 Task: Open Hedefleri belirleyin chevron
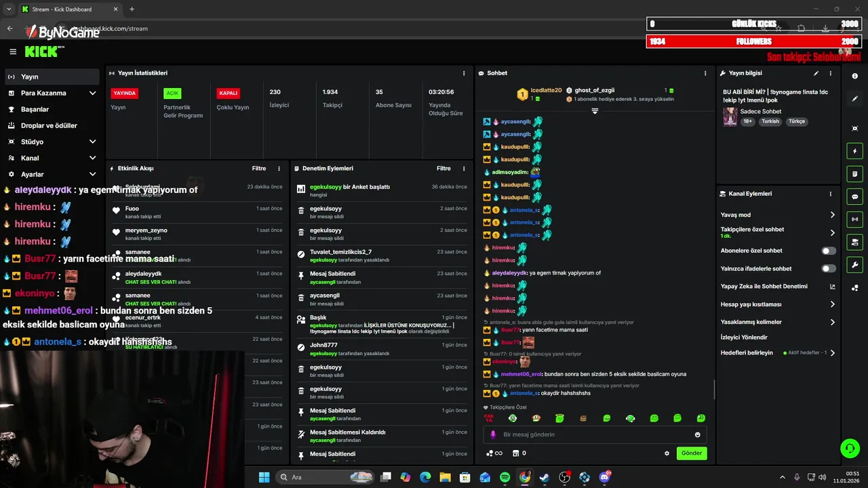[833, 352]
